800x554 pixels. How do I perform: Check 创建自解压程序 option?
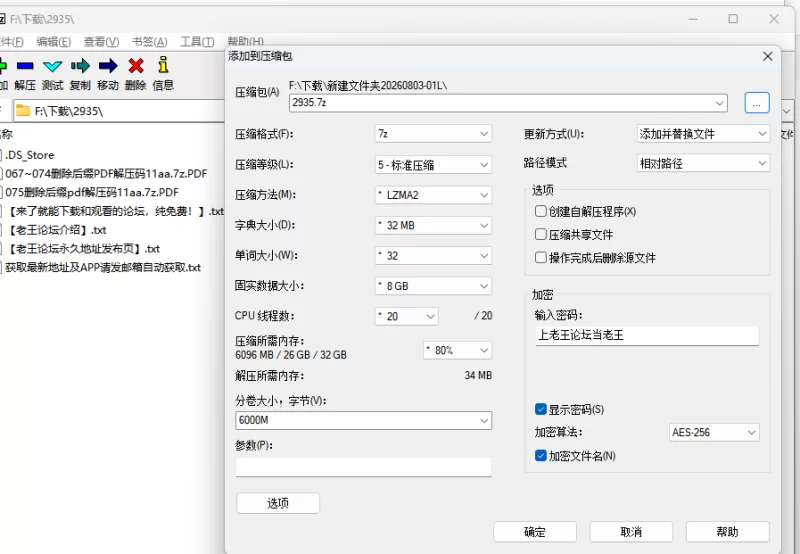pyautogui.click(x=541, y=211)
